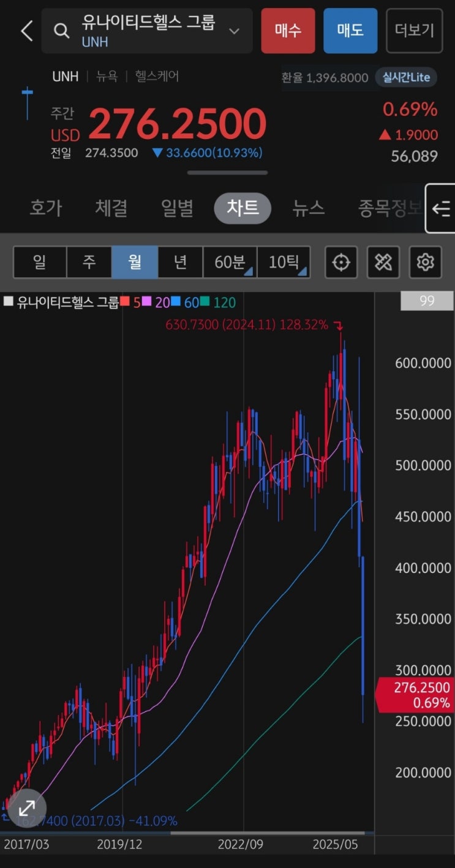The height and width of the screenshot is (868, 455).
Task: Tap the red 매수 buy button
Action: [288, 31]
